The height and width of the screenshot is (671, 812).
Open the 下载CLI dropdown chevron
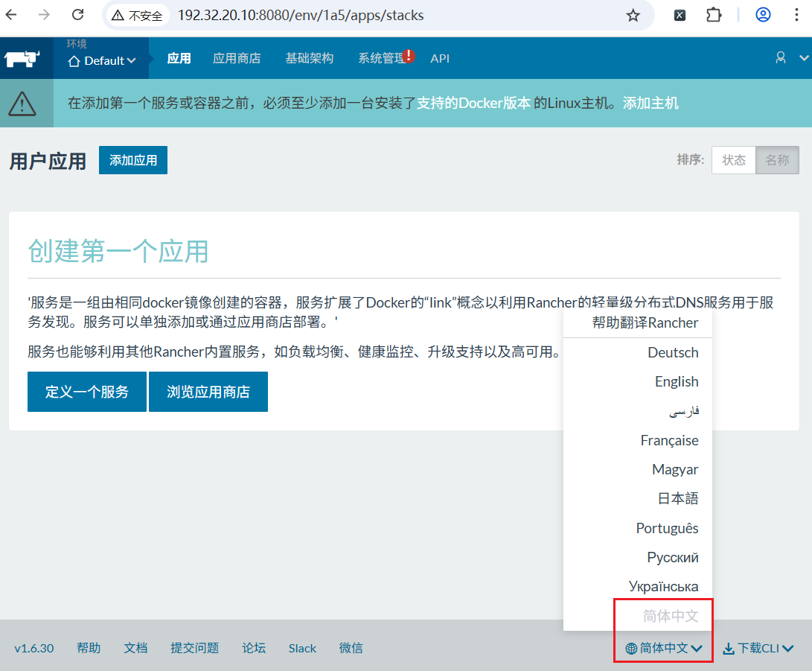pos(788,649)
